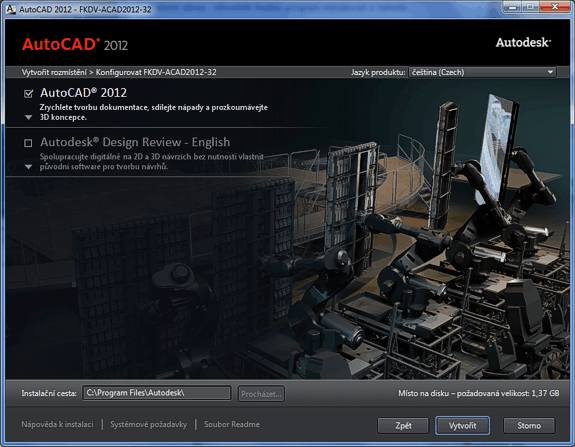This screenshot has height=447, width=575.
Task: Go back with the Zpět button
Action: (403, 426)
